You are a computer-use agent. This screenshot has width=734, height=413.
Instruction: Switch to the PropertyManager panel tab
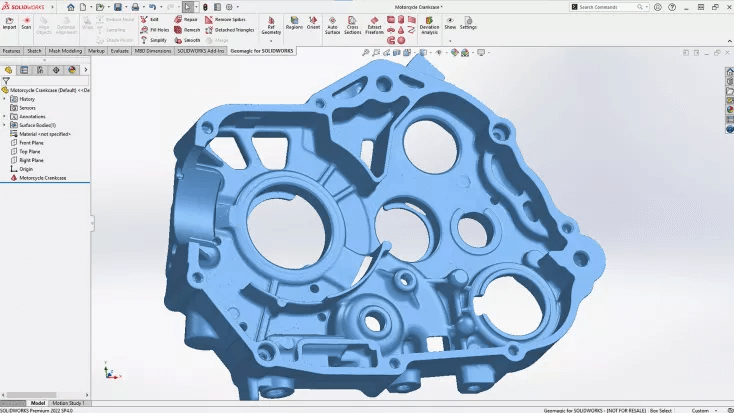(24, 70)
